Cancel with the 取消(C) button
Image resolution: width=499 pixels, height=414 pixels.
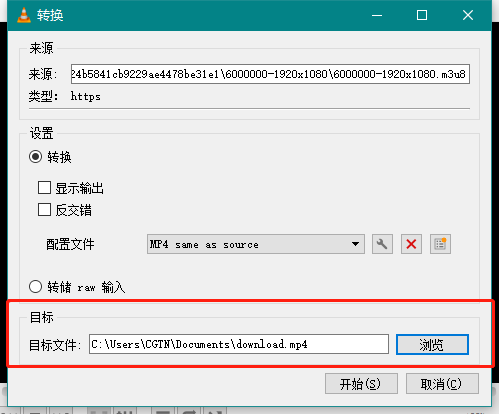442,384
